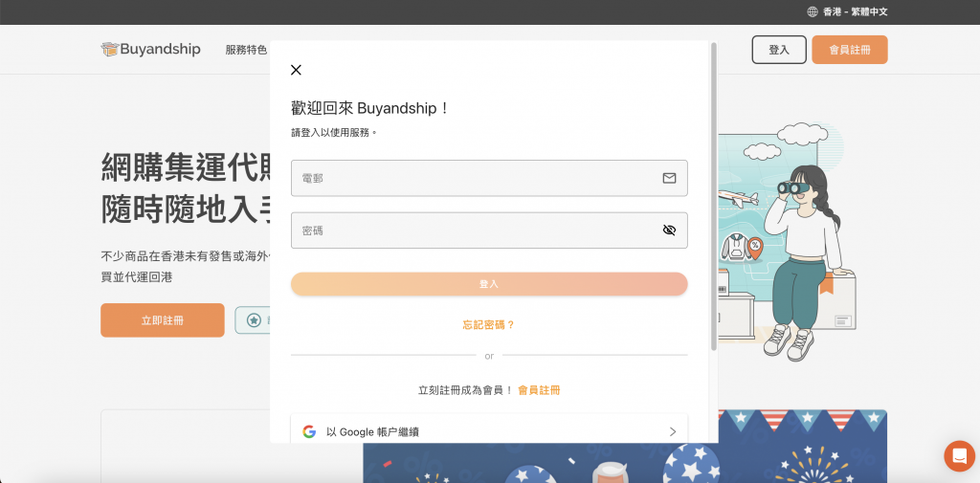The image size is (980, 483).
Task: Open the orange chat support bubble
Action: (x=958, y=455)
